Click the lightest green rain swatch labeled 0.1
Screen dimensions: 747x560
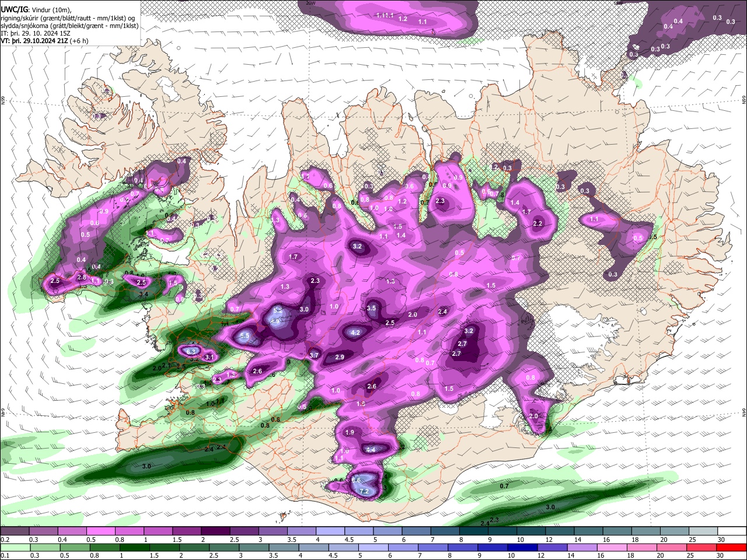pos(15,548)
